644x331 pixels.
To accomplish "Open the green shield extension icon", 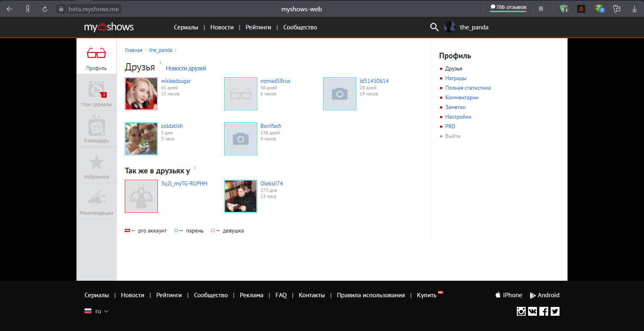I will pyautogui.click(x=564, y=9).
